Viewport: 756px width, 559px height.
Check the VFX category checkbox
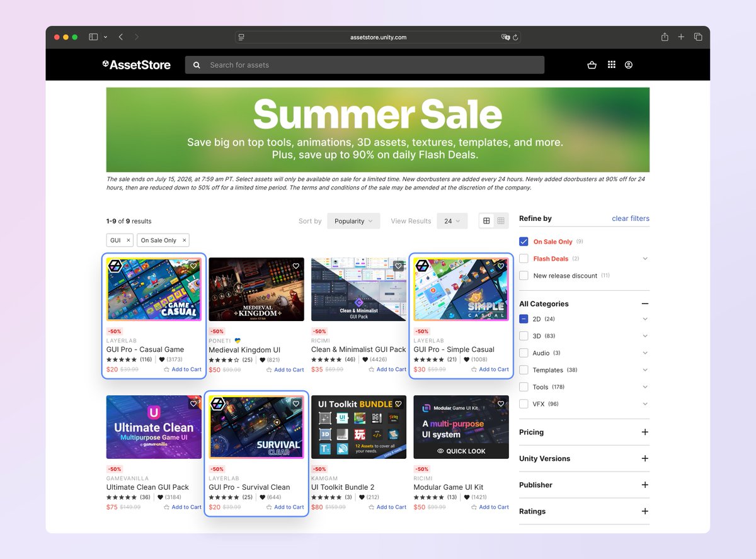[x=524, y=404]
